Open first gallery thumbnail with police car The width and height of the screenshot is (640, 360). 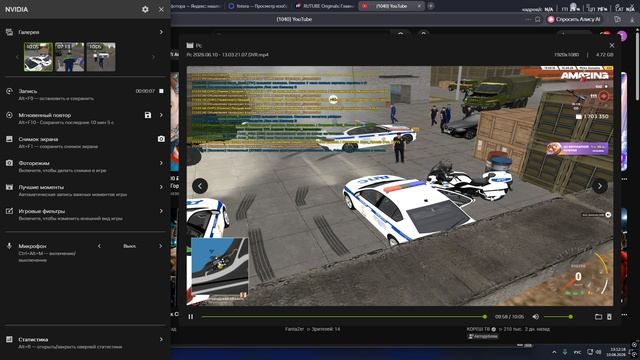click(38, 57)
